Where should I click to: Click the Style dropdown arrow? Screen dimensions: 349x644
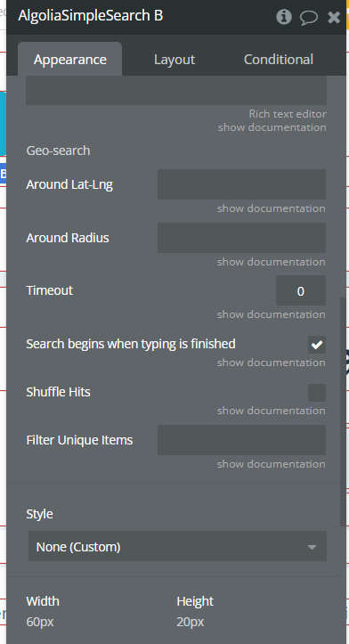(x=312, y=547)
